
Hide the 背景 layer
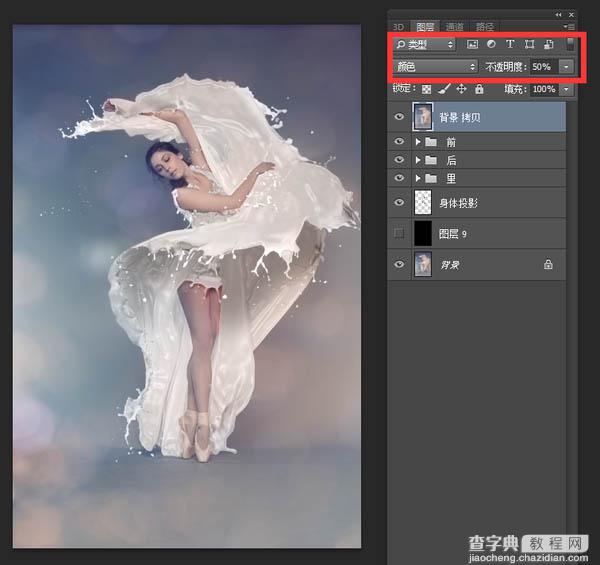[x=399, y=264]
